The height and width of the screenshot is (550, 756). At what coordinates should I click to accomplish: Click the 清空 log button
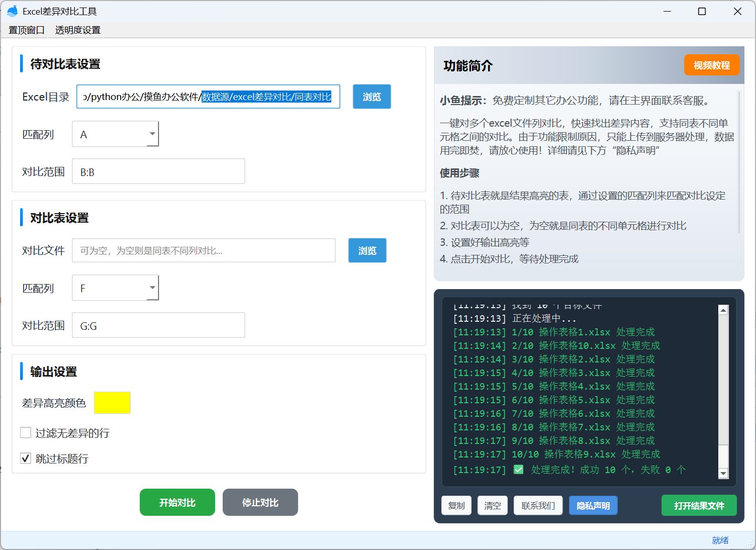(493, 505)
